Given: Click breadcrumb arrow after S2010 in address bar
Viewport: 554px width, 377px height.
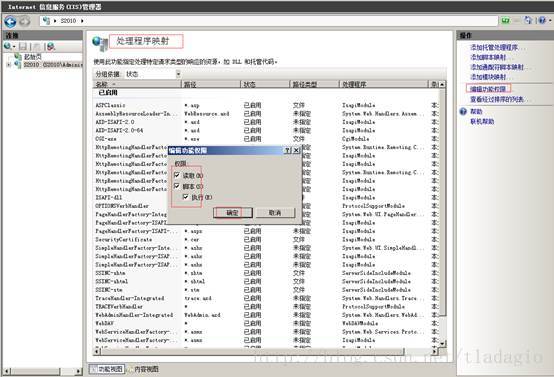Looking at the screenshot, I should [82, 21].
